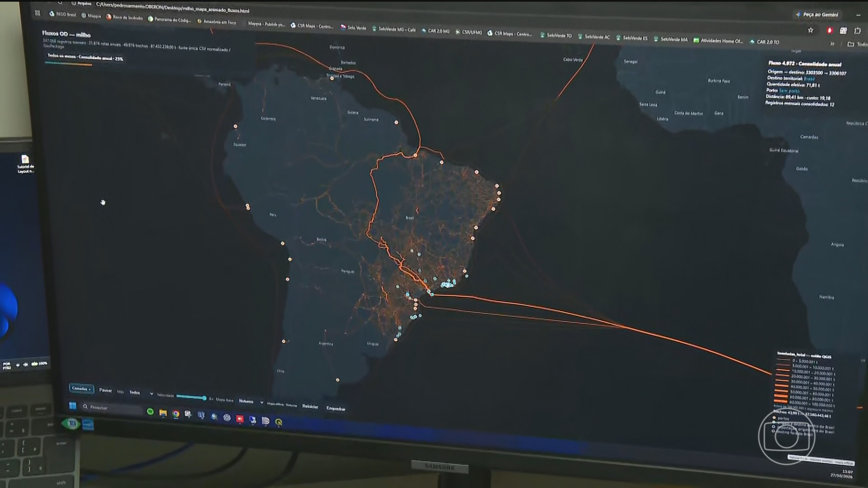The width and height of the screenshot is (868, 488).
Task: Open the Mês 'Todos' month dropdown
Action: point(141,393)
